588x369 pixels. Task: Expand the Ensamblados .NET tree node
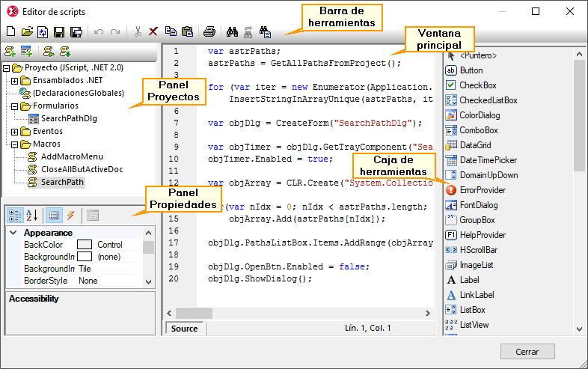pos(15,81)
